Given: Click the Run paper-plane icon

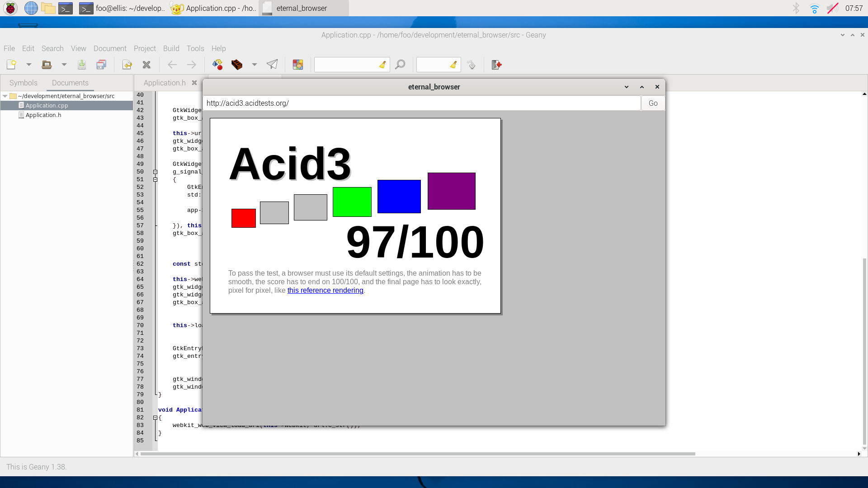Looking at the screenshot, I should [272, 65].
